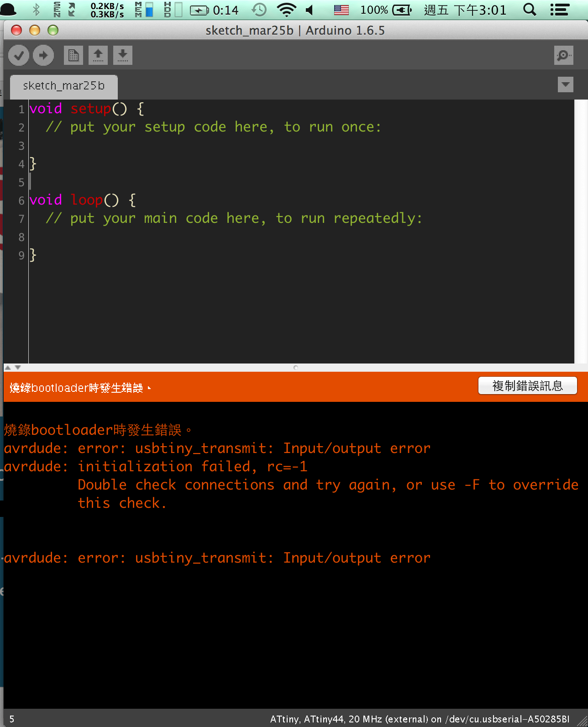This screenshot has height=727, width=588.
Task: Click the network speed KB/s indicator
Action: coord(107,10)
